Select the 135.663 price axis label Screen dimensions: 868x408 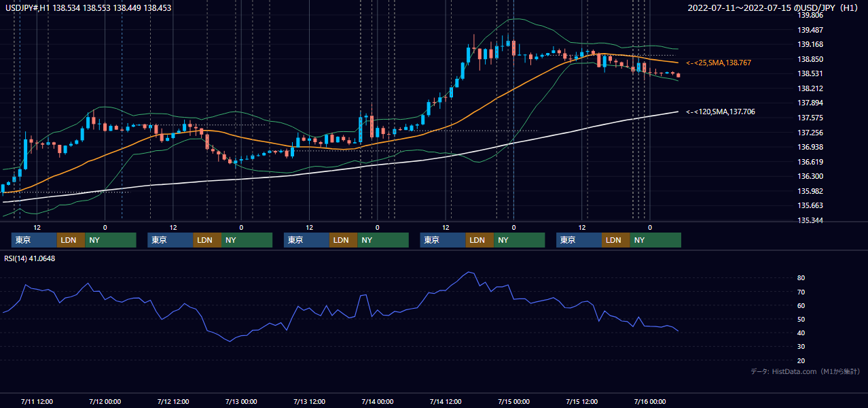tap(809, 205)
